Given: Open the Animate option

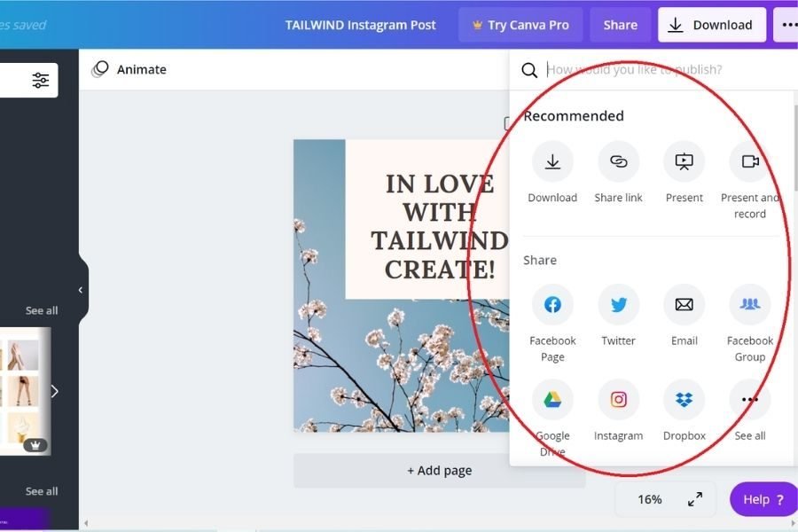Looking at the screenshot, I should pos(129,69).
